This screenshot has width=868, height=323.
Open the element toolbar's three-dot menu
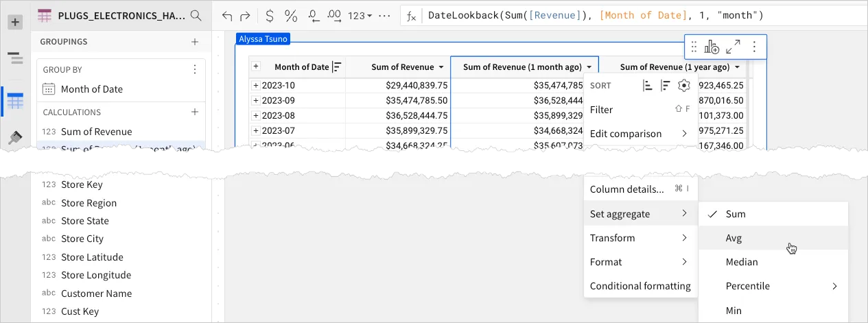point(754,47)
